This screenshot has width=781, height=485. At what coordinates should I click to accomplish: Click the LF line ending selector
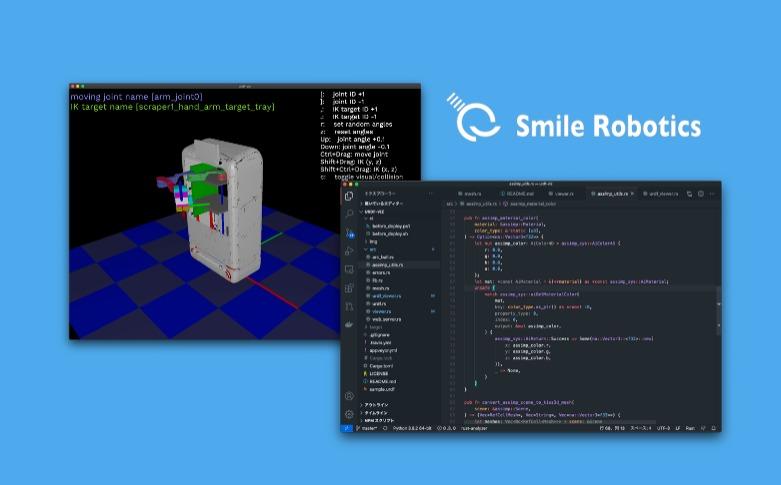(x=677, y=428)
